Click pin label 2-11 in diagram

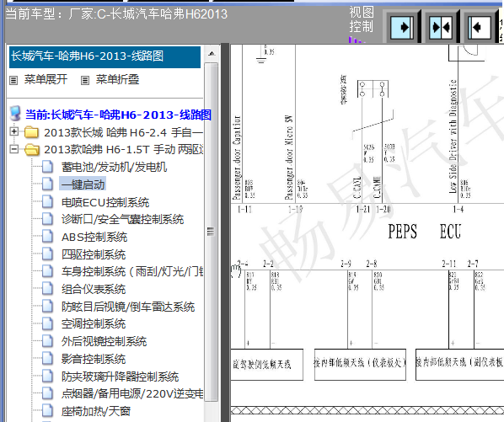pyautogui.click(x=448, y=264)
